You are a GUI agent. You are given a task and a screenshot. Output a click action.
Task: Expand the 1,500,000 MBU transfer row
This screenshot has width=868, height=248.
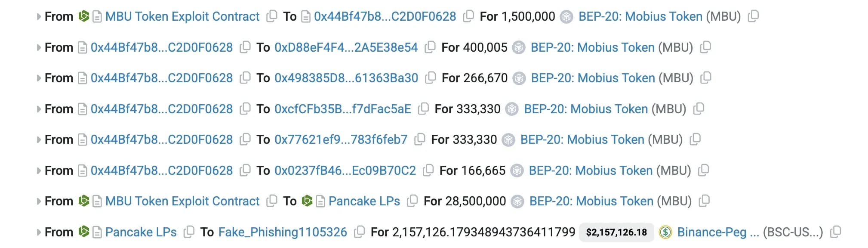click(x=39, y=17)
